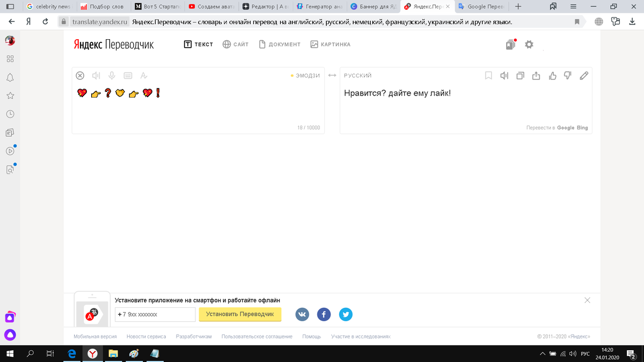This screenshot has width=644, height=362.
Task: Open Разработчикам link
Action: point(194,337)
